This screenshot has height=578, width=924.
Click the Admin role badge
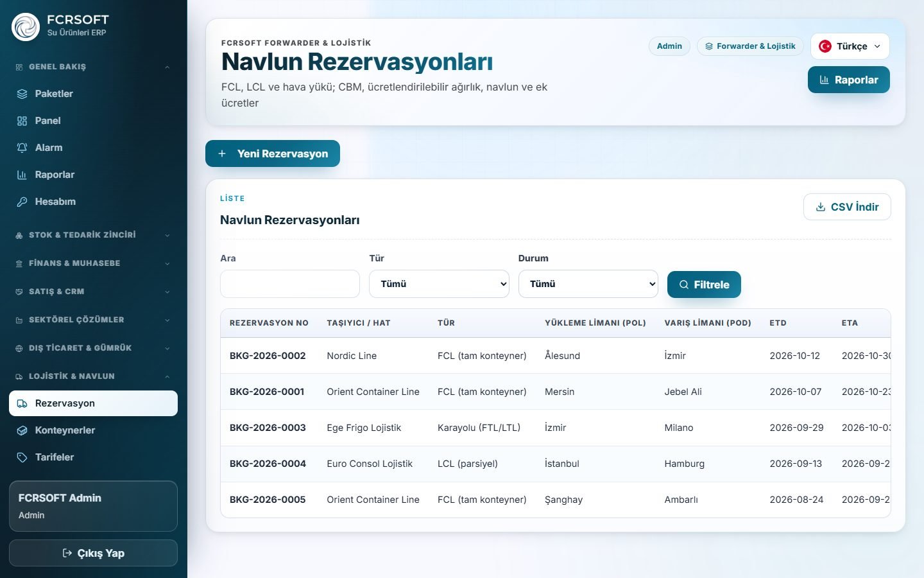[669, 46]
